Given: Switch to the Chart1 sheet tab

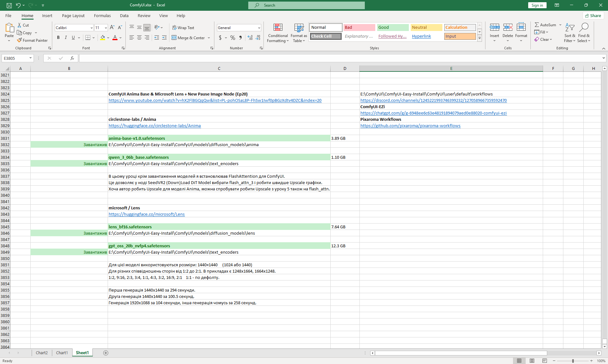Looking at the screenshot, I should tap(62, 353).
